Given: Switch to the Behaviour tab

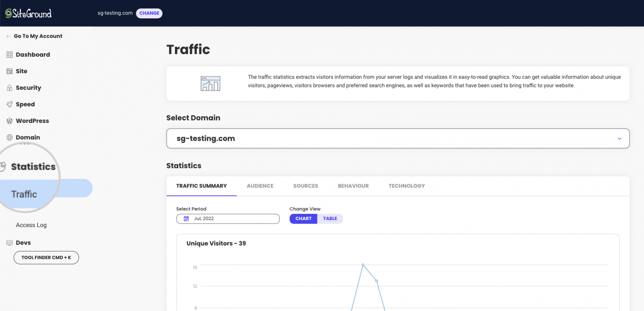Looking at the screenshot, I should (x=353, y=186).
